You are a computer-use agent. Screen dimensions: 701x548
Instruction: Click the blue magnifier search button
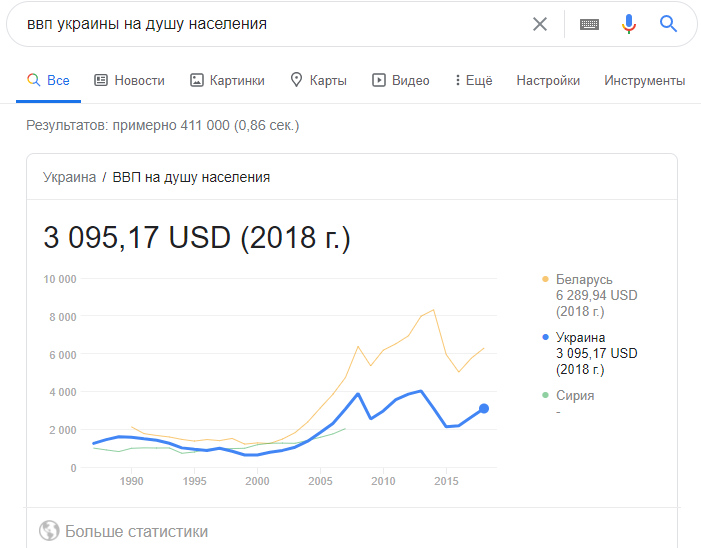pyautogui.click(x=669, y=24)
